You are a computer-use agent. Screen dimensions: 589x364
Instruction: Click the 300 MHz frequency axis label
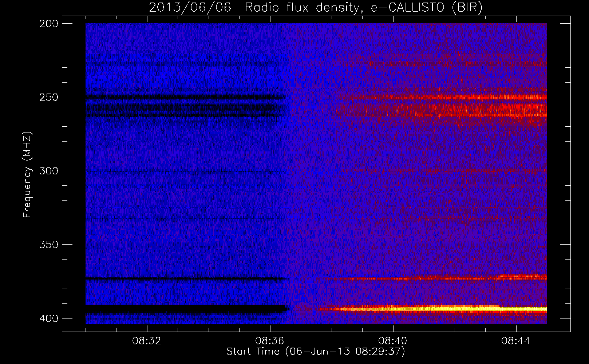coord(48,171)
